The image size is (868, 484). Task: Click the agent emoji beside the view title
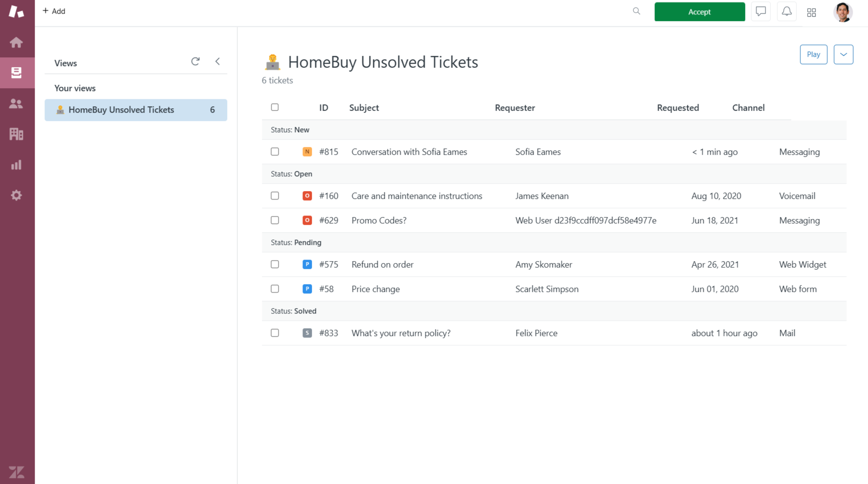(x=273, y=62)
